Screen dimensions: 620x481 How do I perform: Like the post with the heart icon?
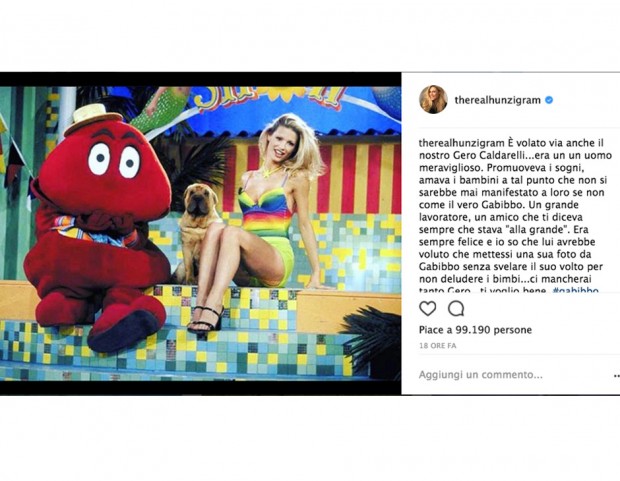[427, 309]
